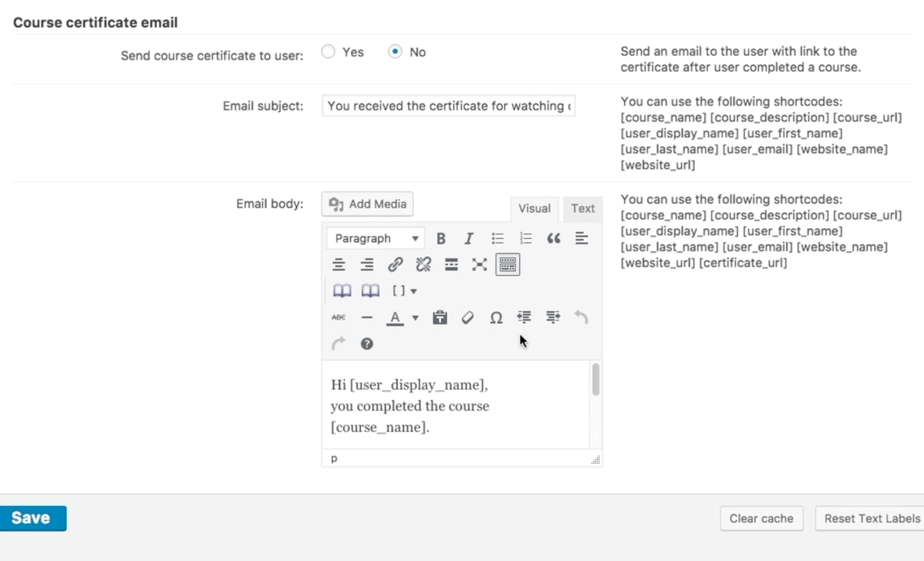
Task: Insert a bulleted list
Action: point(497,238)
